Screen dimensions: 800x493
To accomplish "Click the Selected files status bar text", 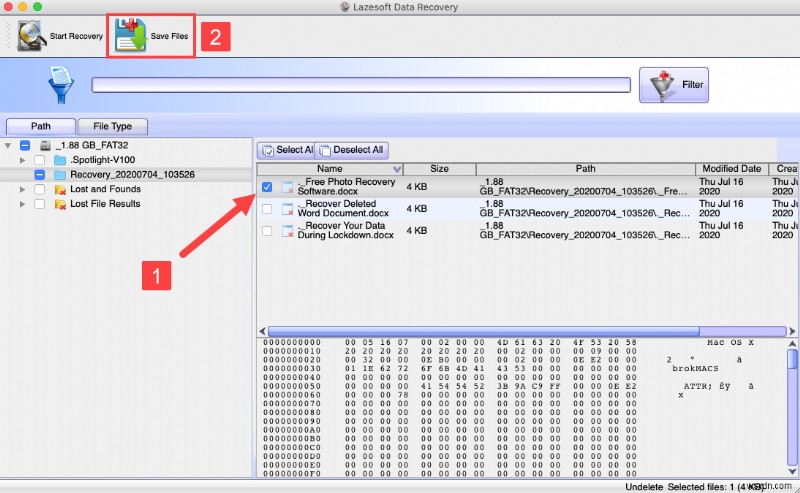I will pyautogui.click(x=715, y=487).
